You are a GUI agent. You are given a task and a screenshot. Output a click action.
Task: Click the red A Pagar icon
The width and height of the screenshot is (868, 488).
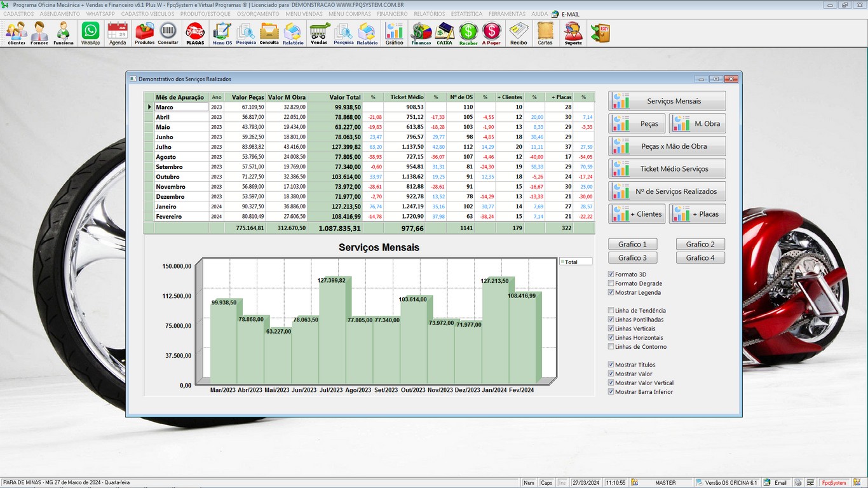[x=491, y=33]
